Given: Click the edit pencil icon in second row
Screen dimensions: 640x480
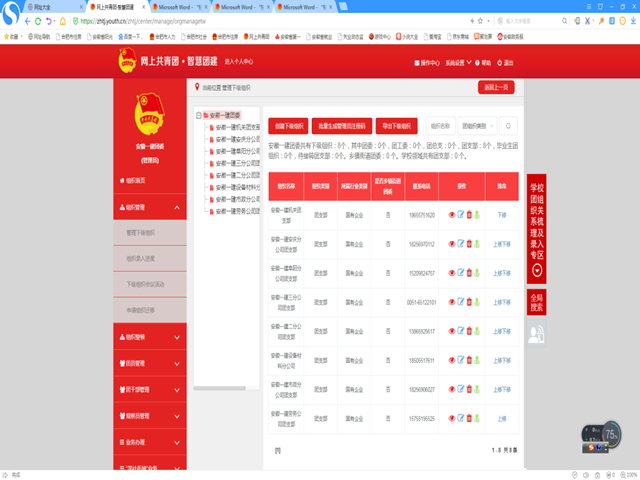Looking at the screenshot, I should pos(461,243).
